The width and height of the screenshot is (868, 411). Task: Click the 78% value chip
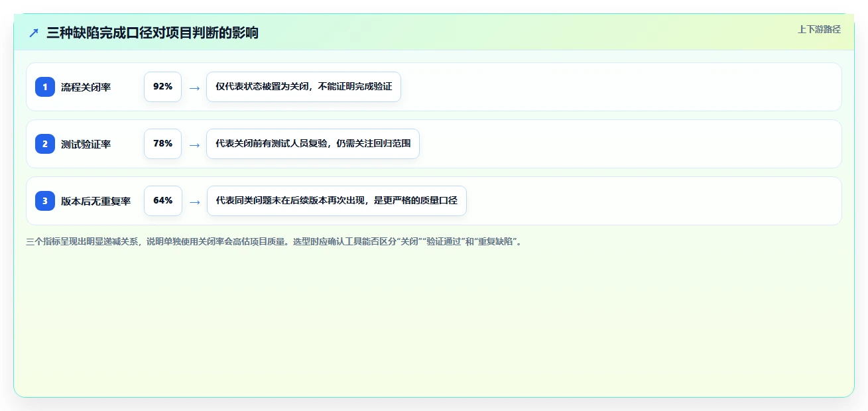[162, 144]
